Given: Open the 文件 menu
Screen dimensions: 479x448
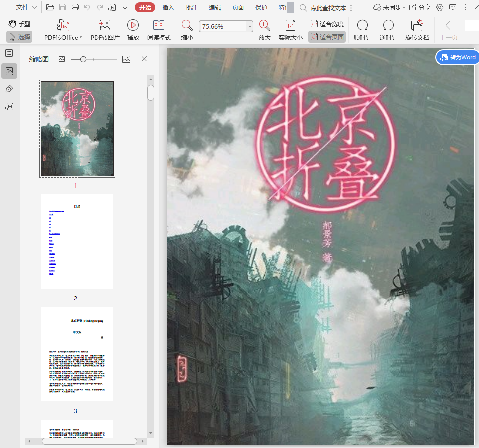Looking at the screenshot, I should (x=18, y=7).
